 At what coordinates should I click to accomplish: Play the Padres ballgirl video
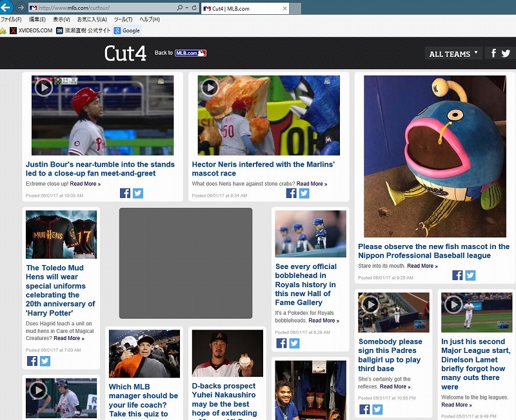(370, 305)
